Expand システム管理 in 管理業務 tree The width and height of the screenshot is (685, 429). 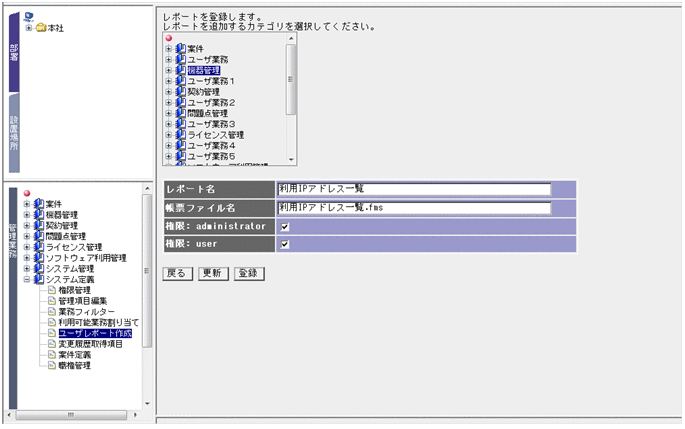[x=27, y=268]
